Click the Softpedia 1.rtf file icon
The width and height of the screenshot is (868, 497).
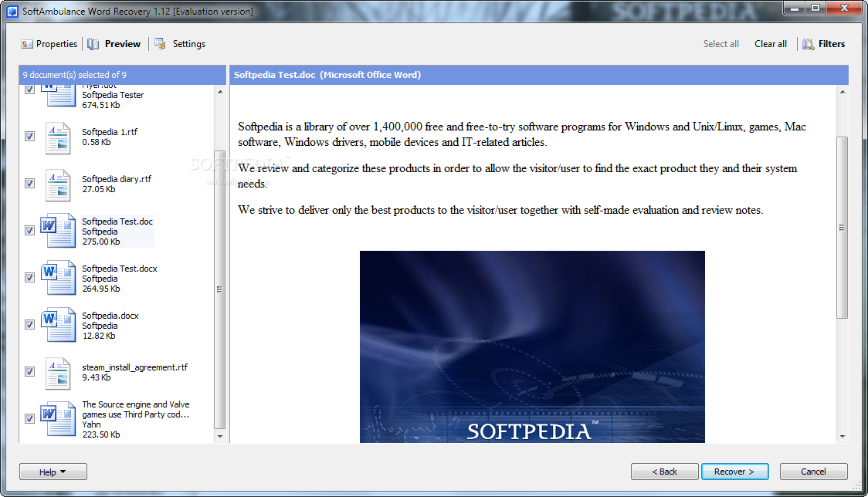click(x=58, y=137)
